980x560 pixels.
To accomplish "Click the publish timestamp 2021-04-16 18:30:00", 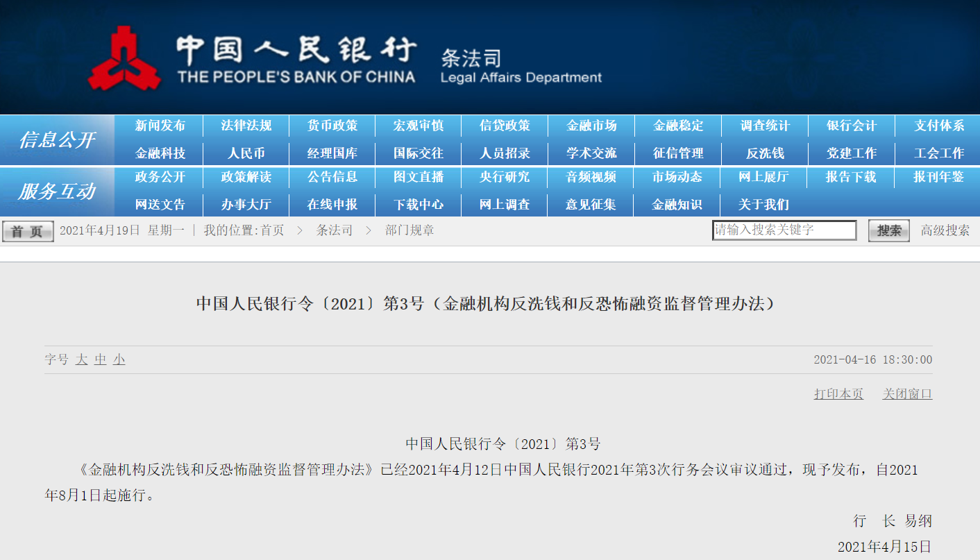I will (x=873, y=360).
